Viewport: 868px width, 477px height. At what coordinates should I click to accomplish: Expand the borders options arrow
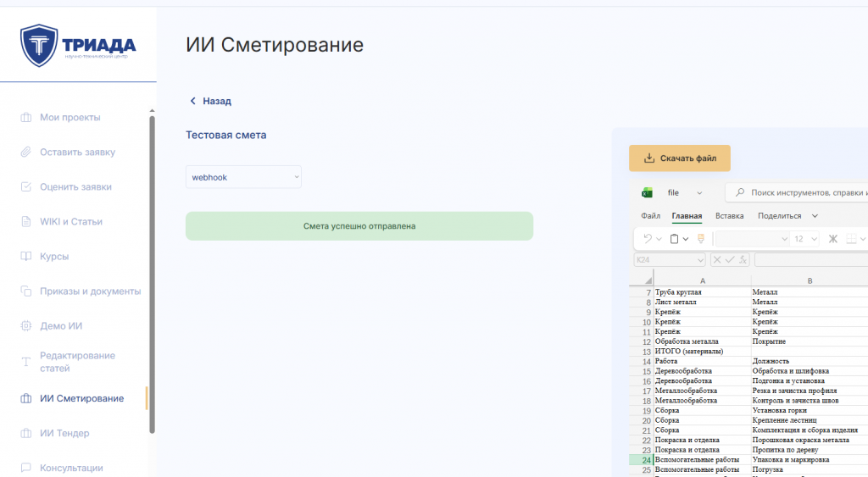pyautogui.click(x=862, y=239)
